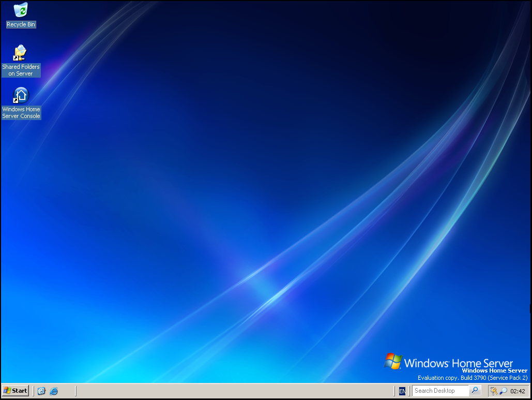Select Shared Folders on Server shortcut icon
Viewport: 532px width, 400px height.
20,53
